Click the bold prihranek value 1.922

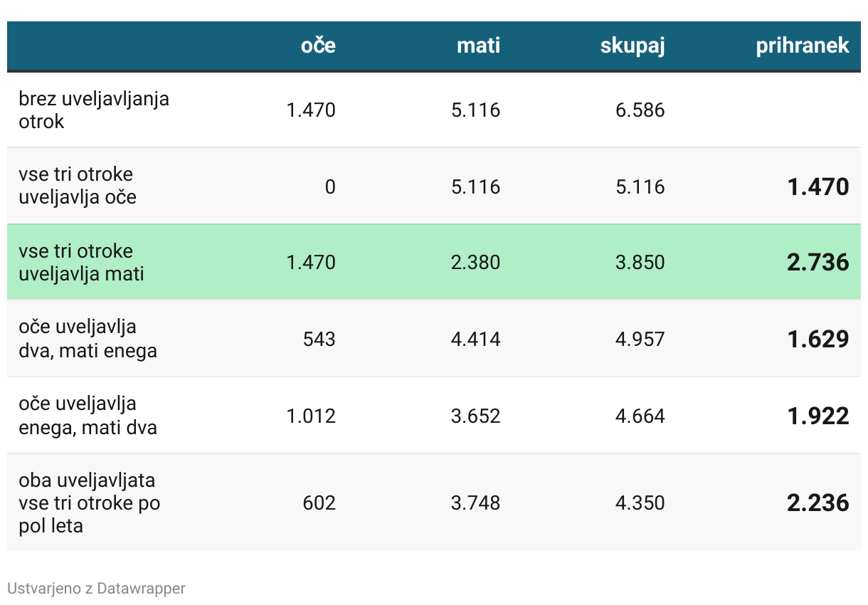click(817, 416)
